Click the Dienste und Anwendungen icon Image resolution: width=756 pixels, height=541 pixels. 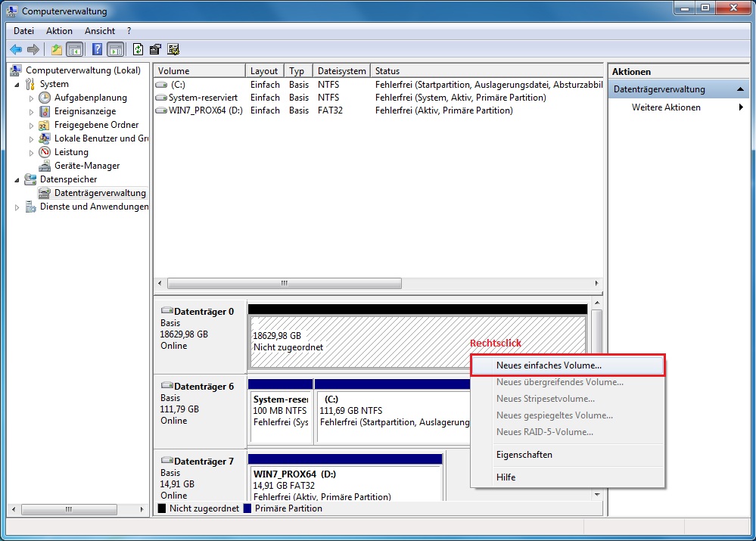[x=30, y=207]
